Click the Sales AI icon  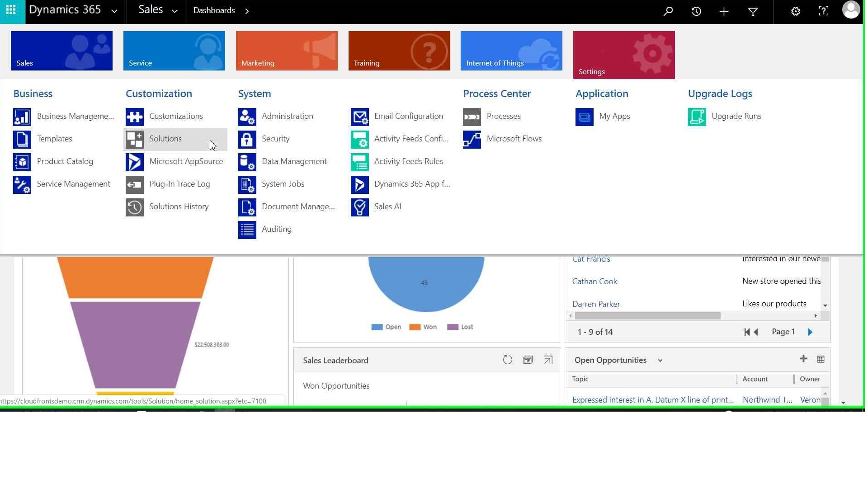[x=359, y=207]
